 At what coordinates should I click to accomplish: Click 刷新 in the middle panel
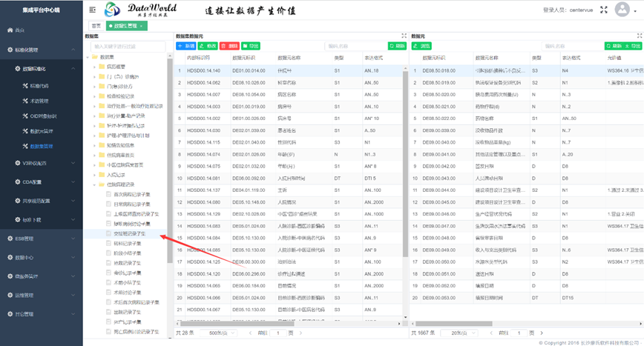[397, 46]
